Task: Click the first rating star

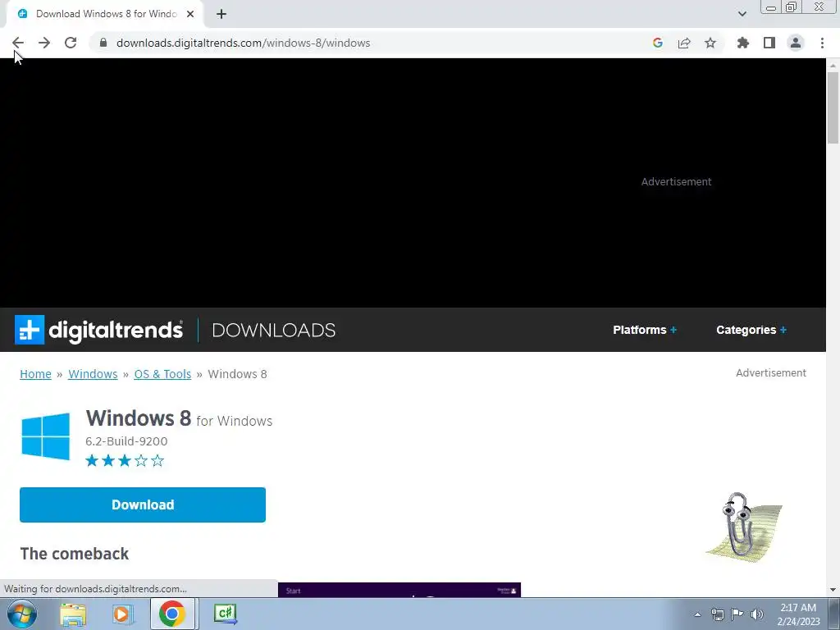Action: (92, 461)
